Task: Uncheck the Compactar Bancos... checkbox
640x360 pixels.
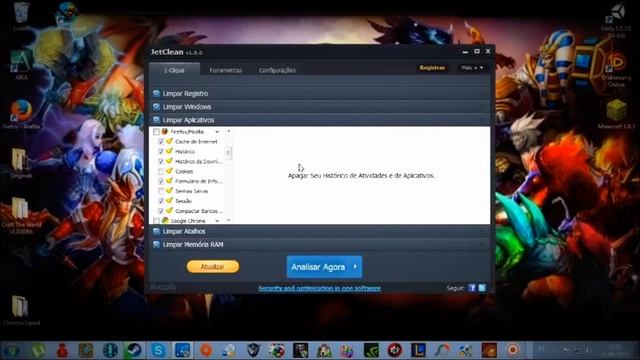Action: (x=161, y=211)
